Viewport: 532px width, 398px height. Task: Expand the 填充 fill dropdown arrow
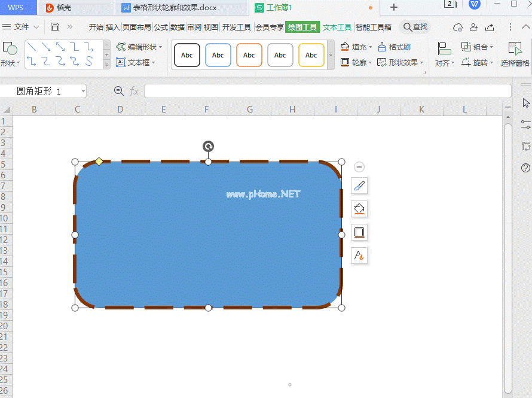coord(370,47)
